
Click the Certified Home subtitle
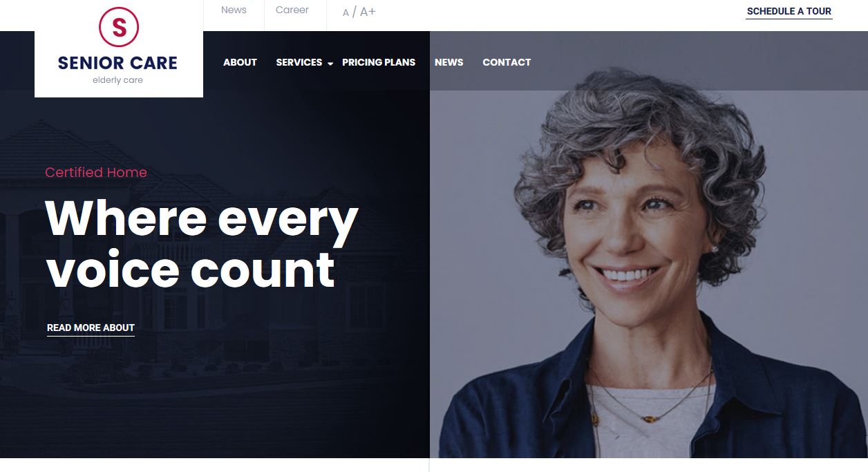click(x=96, y=172)
